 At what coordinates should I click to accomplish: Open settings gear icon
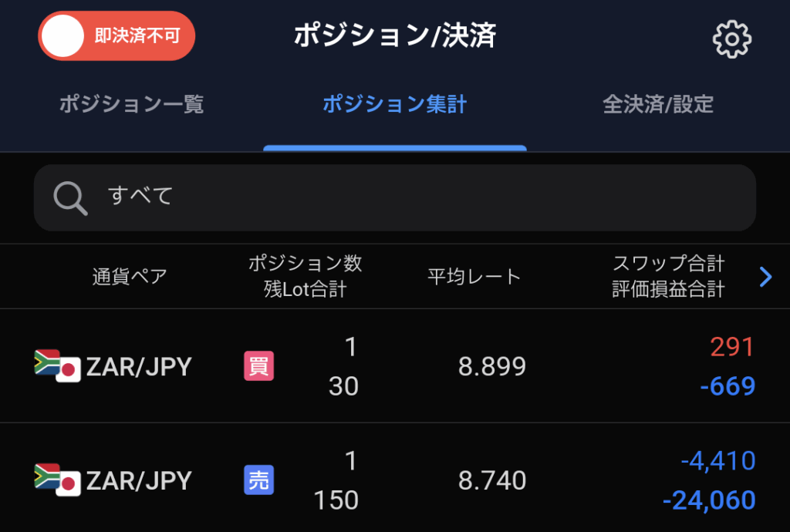pos(731,38)
